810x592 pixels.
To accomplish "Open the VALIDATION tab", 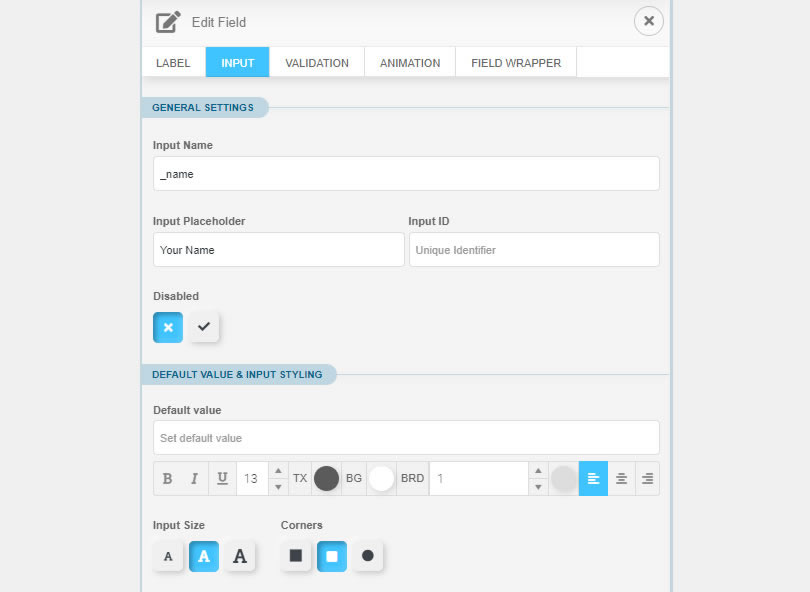I will [x=317, y=63].
